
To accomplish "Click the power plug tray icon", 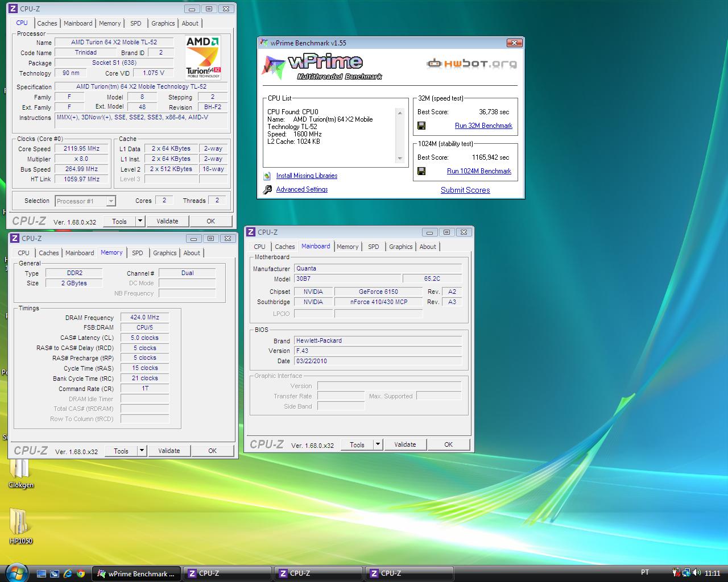I will (x=676, y=573).
